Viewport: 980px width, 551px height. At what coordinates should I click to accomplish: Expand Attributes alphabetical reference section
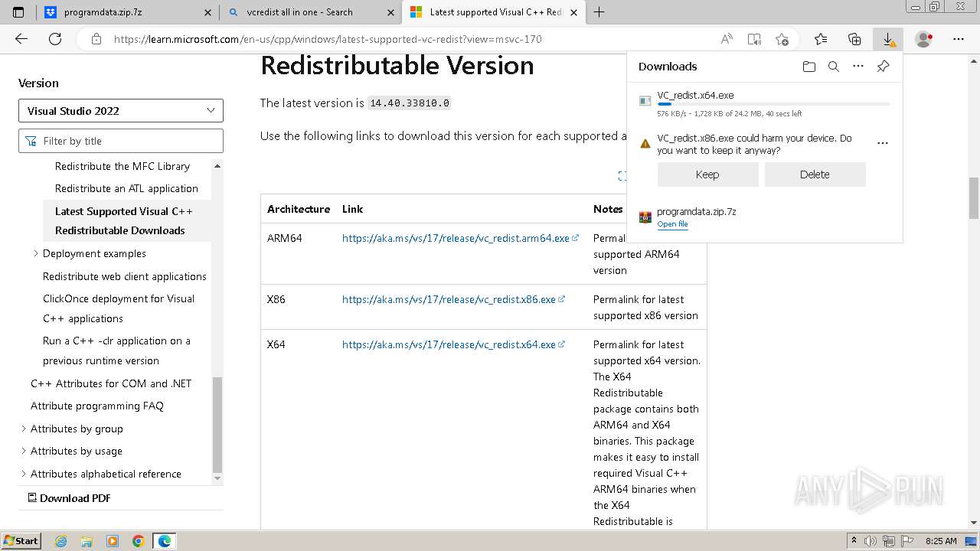[x=23, y=474]
